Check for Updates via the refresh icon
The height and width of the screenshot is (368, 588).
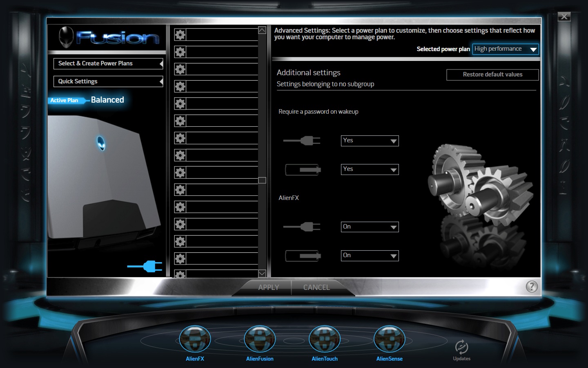tap(461, 347)
